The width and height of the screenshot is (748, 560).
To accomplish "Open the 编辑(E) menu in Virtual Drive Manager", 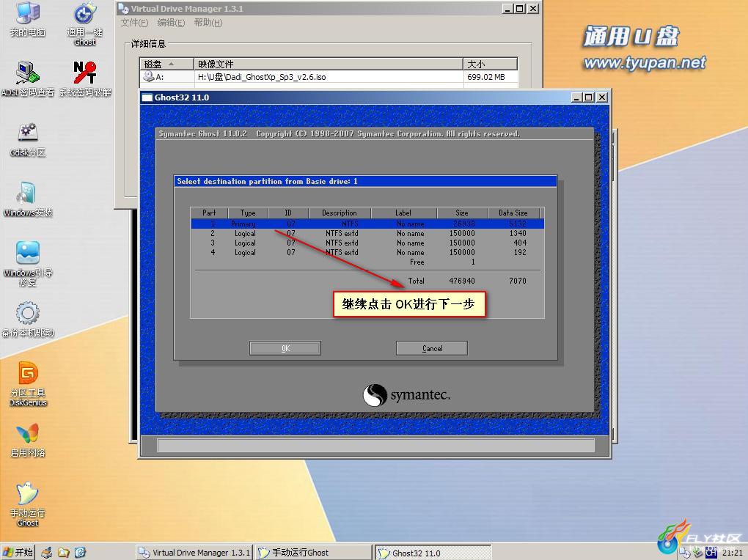I will click(171, 23).
